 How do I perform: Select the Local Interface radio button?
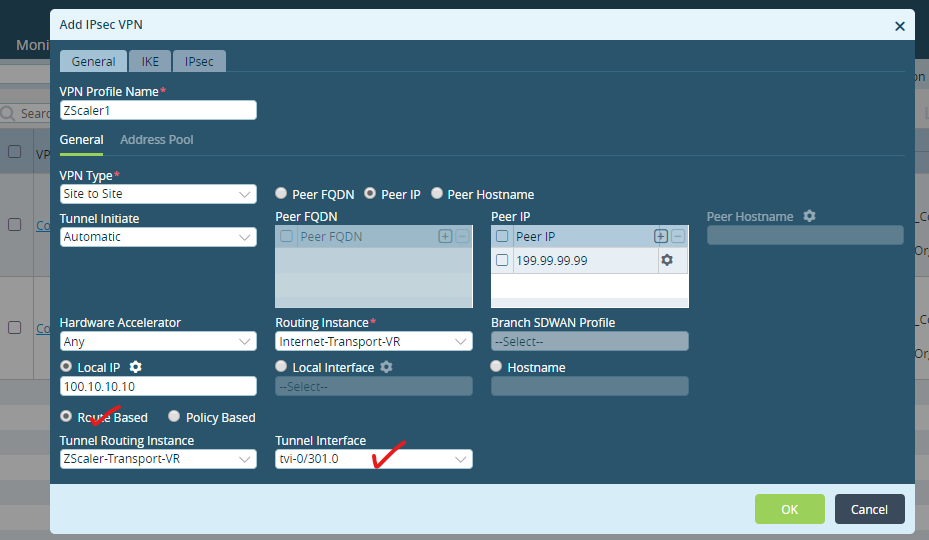click(281, 366)
